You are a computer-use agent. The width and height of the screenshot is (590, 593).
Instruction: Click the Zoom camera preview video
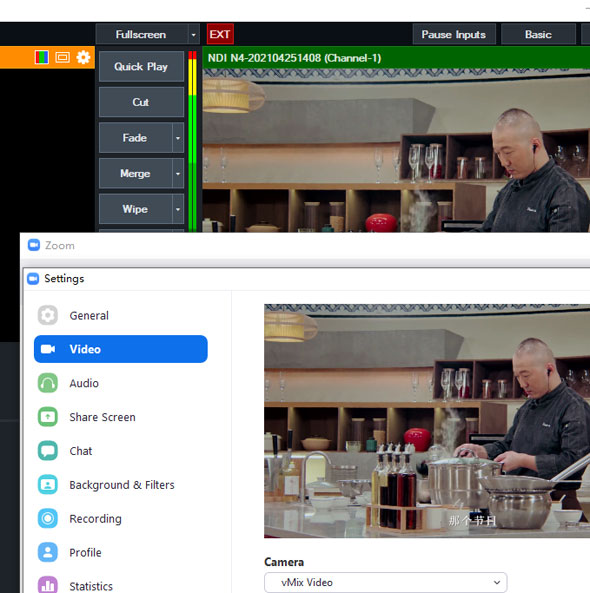[427, 421]
